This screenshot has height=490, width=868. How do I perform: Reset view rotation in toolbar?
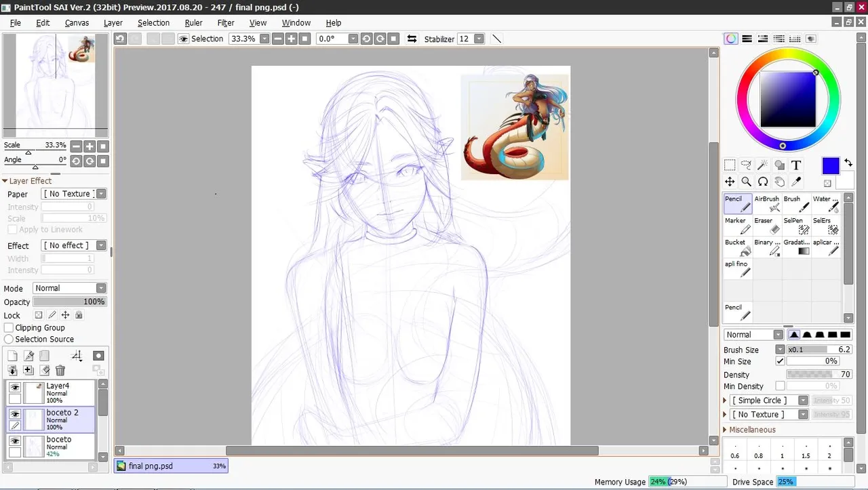394,39
